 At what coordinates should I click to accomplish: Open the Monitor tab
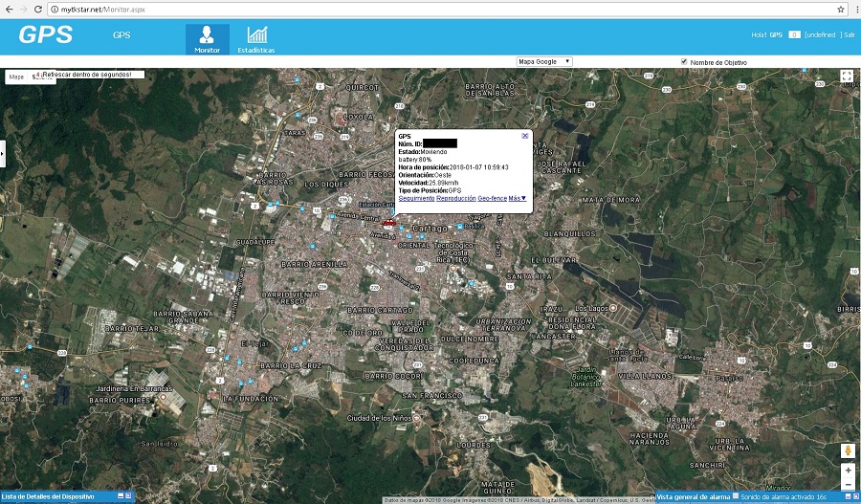click(x=207, y=39)
